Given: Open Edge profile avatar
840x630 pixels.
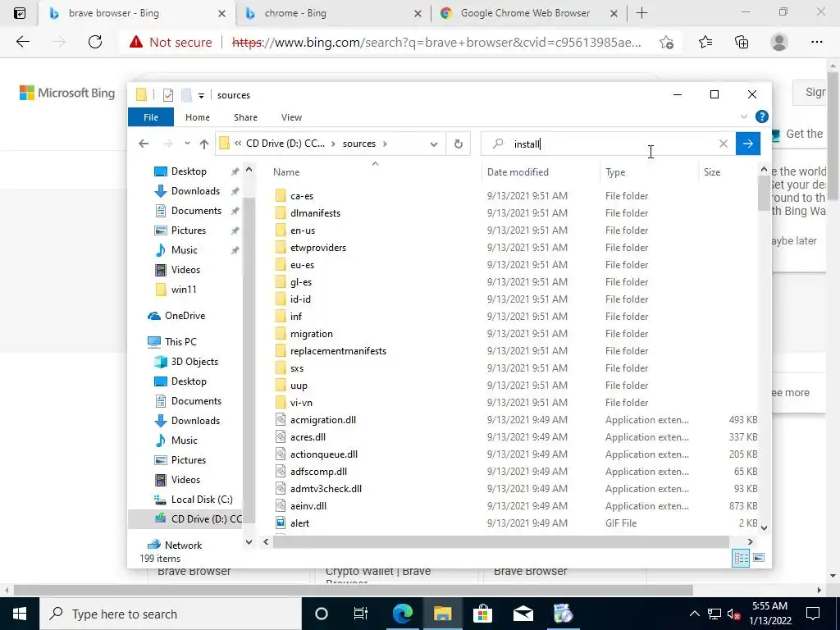Looking at the screenshot, I should coord(779,42).
